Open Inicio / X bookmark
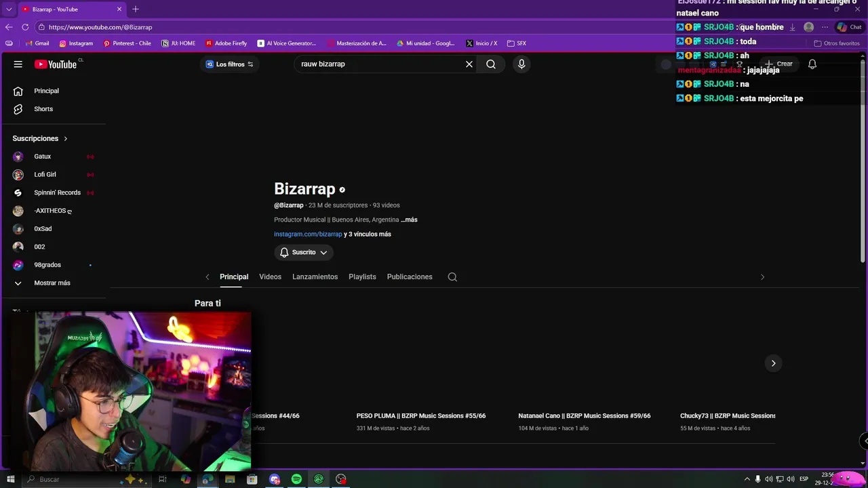This screenshot has width=868, height=488. pyautogui.click(x=481, y=43)
